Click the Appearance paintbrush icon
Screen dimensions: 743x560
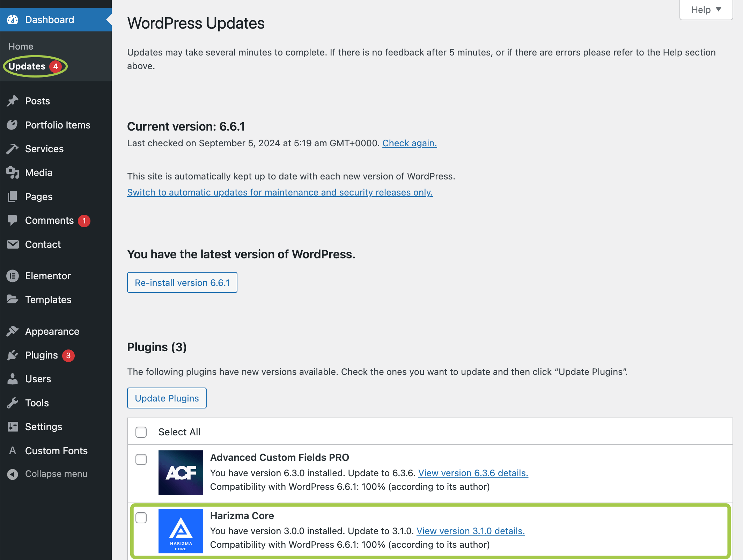[x=13, y=331]
